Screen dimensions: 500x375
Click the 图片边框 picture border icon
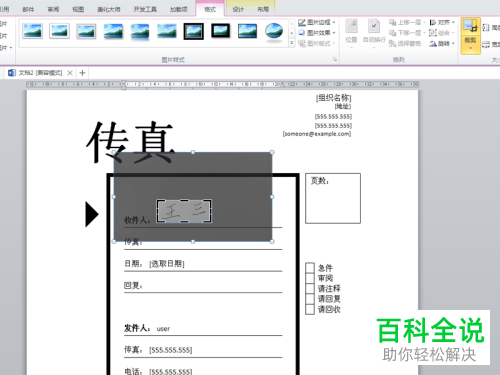click(302, 22)
